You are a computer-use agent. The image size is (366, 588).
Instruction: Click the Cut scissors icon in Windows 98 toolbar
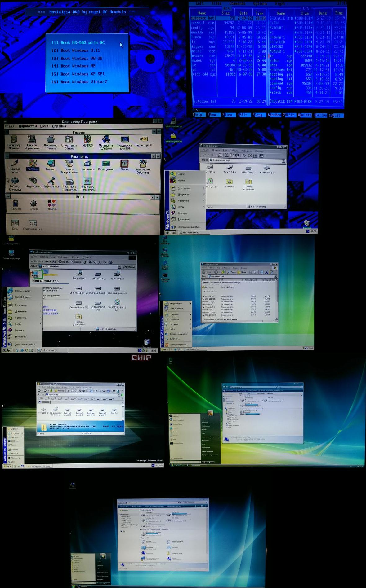pyautogui.click(x=227, y=155)
